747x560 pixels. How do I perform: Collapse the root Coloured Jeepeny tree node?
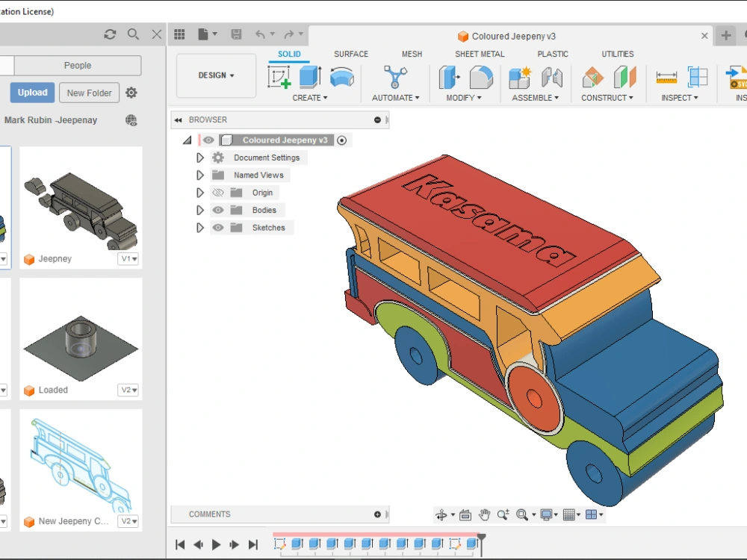(x=187, y=140)
